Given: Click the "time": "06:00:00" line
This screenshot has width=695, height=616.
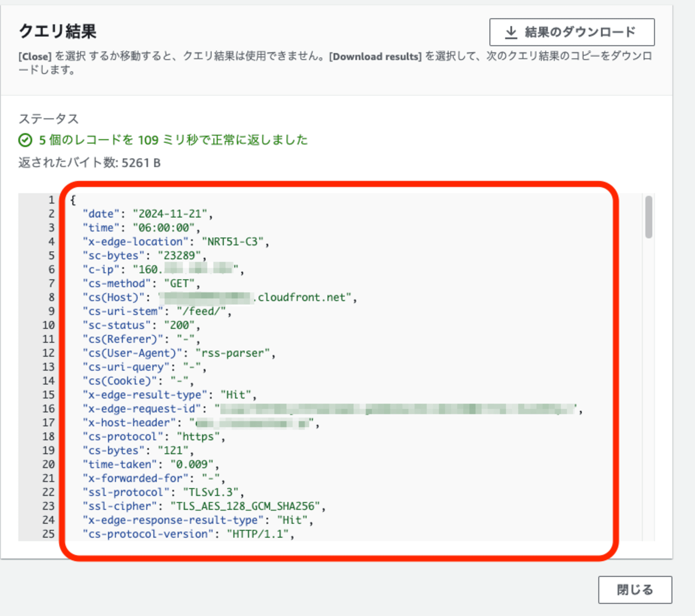Looking at the screenshot, I should point(141,228).
